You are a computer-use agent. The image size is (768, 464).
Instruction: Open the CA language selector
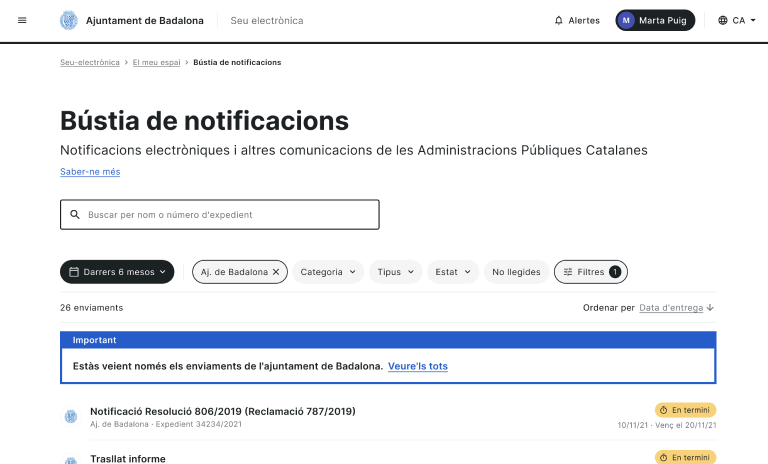(737, 21)
